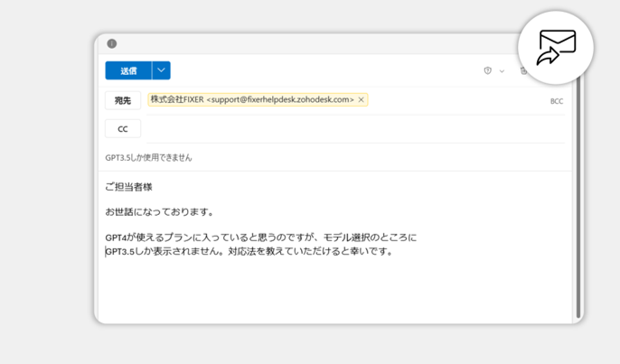Click the gray info icon in title bar
Image resolution: width=620 pixels, height=364 pixels.
112,43
